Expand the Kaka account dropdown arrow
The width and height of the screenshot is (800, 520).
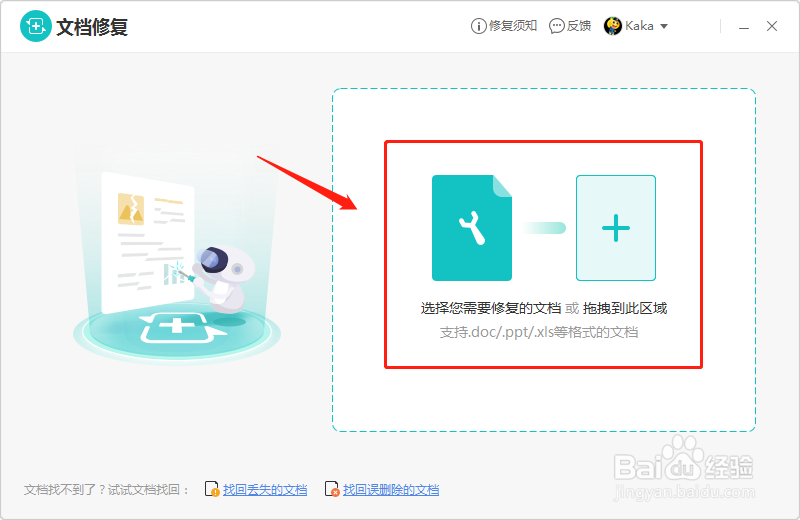pyautogui.click(x=664, y=26)
